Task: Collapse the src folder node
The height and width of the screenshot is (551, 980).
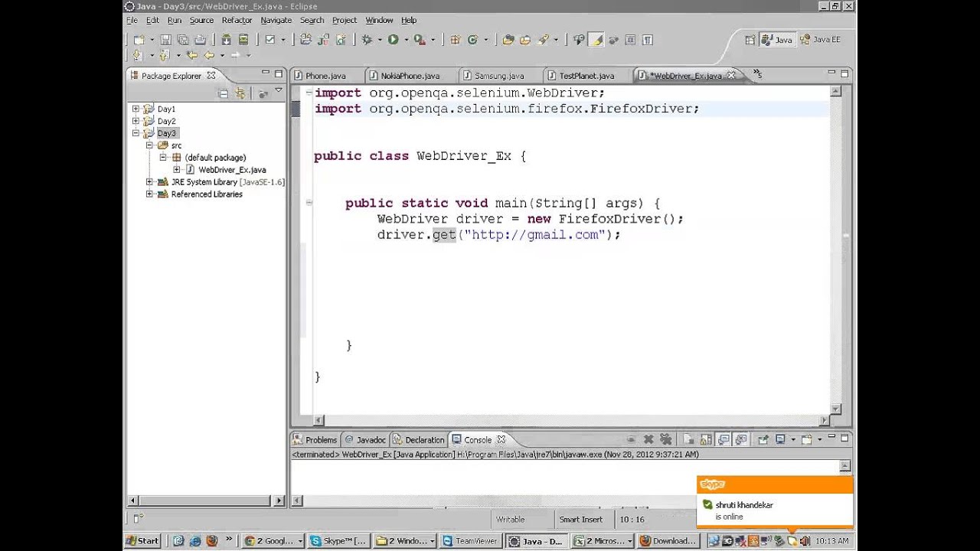Action: pos(149,145)
